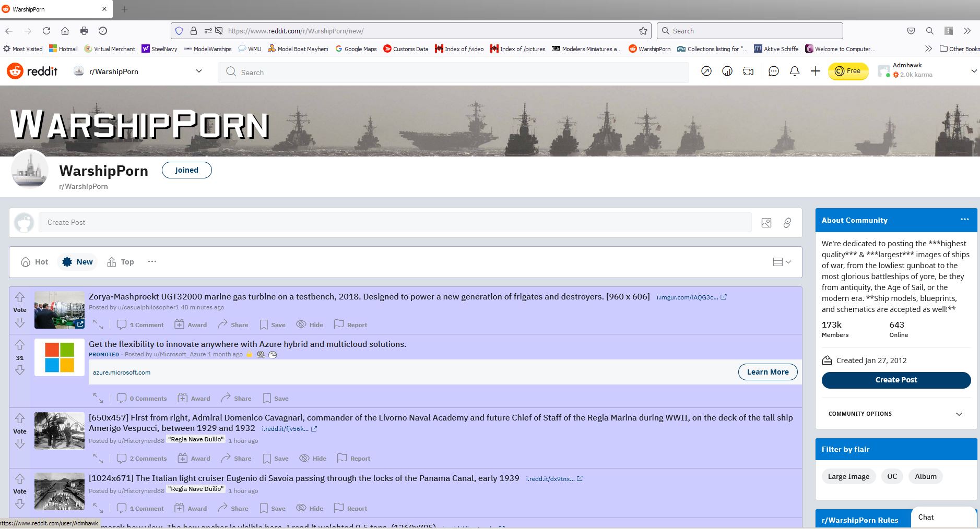Image resolution: width=980 pixels, height=529 pixels.
Task: Click the Reddit logo home icon
Action: [32, 71]
